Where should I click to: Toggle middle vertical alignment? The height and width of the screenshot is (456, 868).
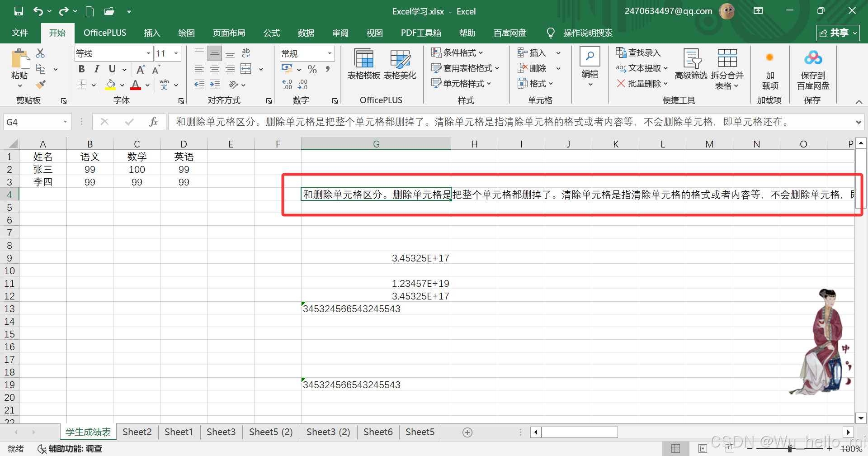click(215, 53)
